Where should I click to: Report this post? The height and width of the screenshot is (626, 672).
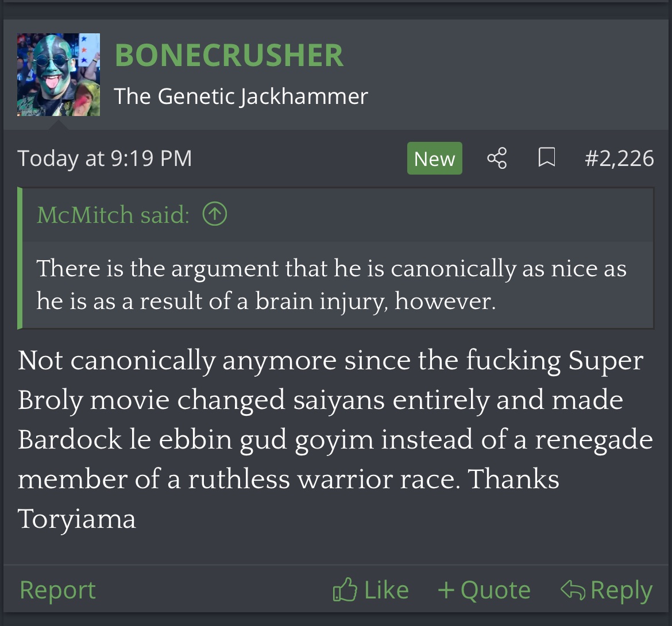[x=57, y=590]
